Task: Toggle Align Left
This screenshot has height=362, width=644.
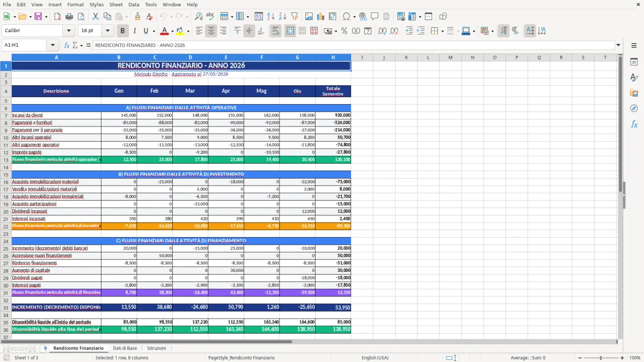Action: (x=199, y=31)
